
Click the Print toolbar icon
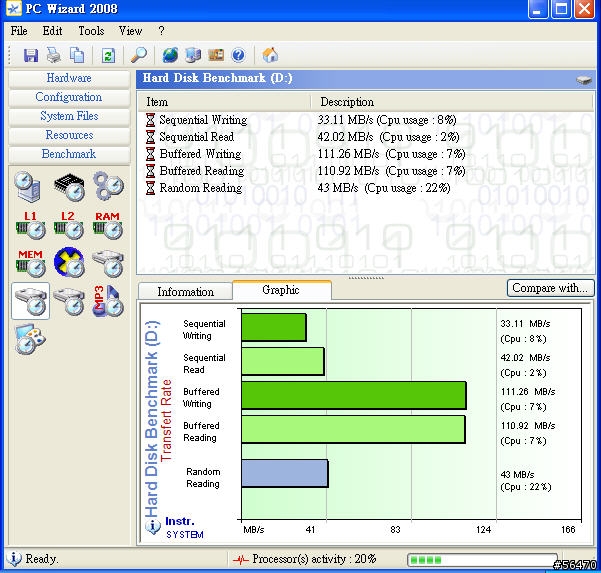[54, 55]
